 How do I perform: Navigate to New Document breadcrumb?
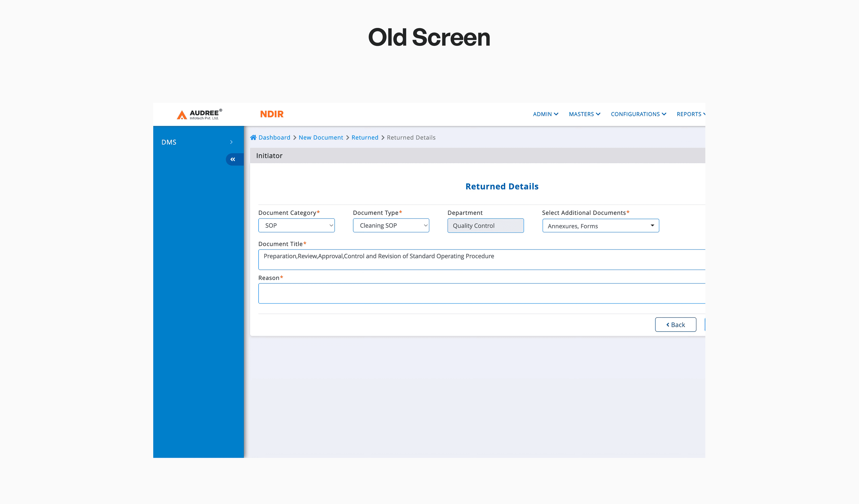click(x=321, y=137)
